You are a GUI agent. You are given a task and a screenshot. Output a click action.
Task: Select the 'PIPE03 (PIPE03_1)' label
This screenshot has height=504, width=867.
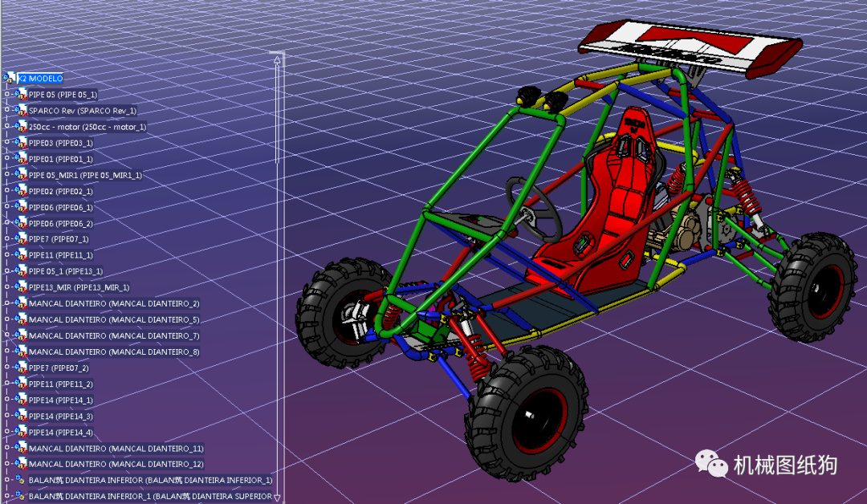click(x=61, y=143)
